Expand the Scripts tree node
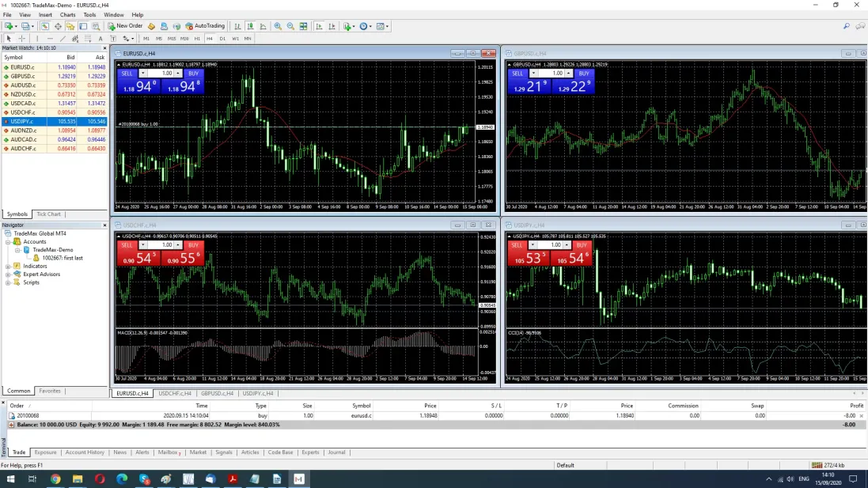 [x=8, y=282]
